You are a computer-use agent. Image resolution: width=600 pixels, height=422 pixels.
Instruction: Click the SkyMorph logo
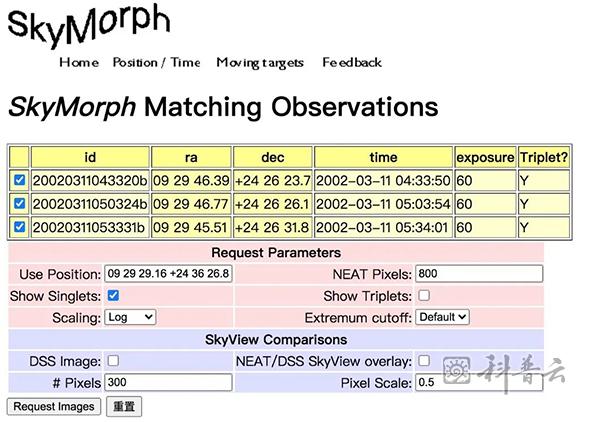(89, 24)
